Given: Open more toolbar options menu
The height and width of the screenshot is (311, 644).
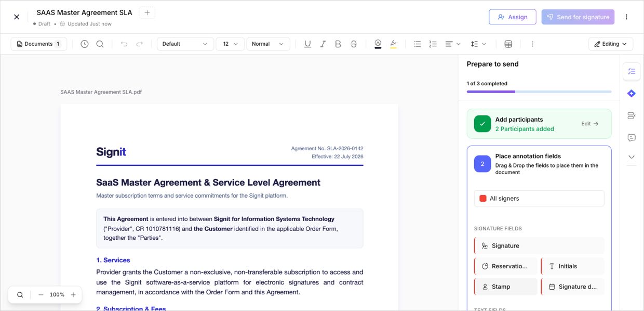Looking at the screenshot, I should (x=532, y=44).
